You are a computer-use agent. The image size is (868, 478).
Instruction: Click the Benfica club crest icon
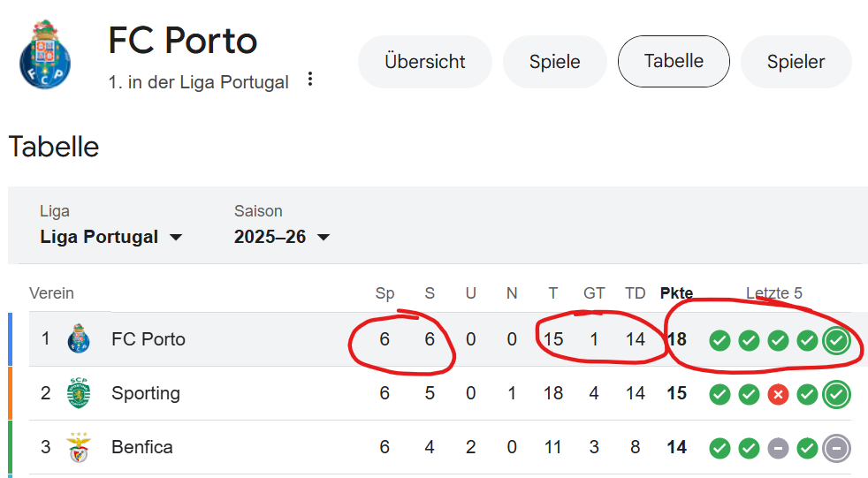click(x=80, y=447)
